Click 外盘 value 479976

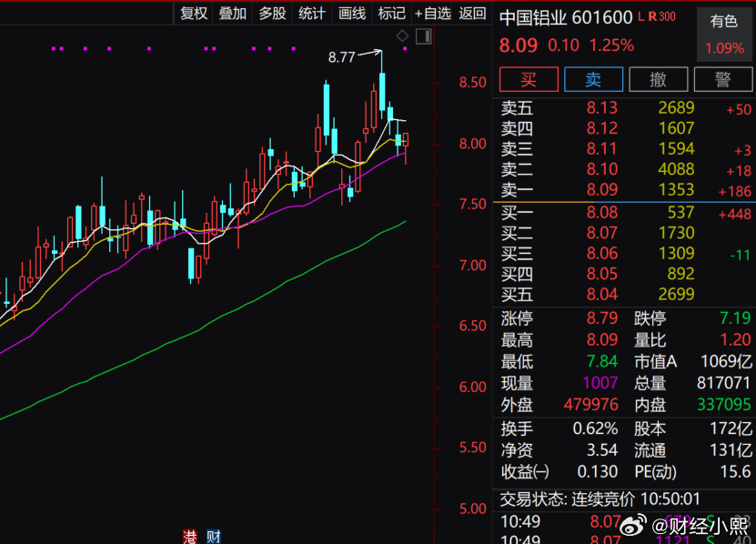click(x=590, y=405)
